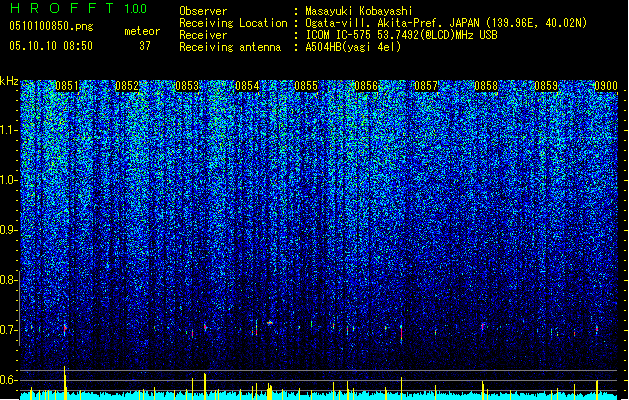The width and height of the screenshot is (629, 400).
Task: Click the 'meteor' label
Action: (142, 31)
